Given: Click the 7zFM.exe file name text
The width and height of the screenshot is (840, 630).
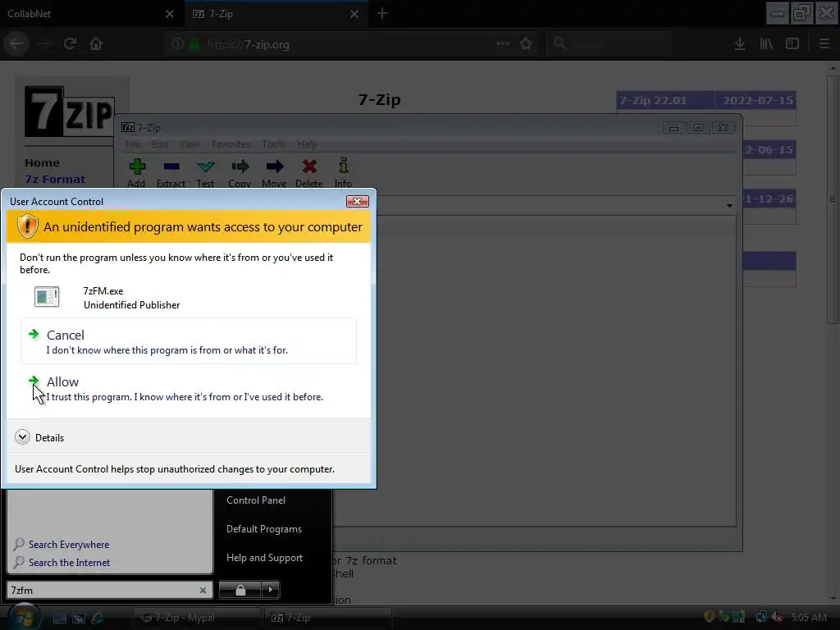Looking at the screenshot, I should coord(103,291).
